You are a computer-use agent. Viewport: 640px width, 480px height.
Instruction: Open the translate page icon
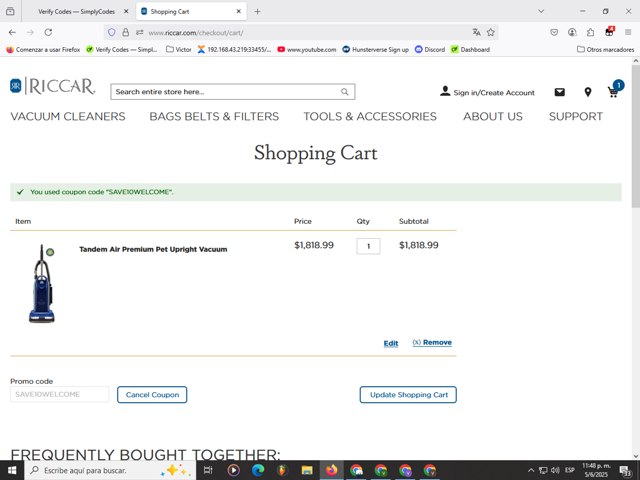[476, 32]
